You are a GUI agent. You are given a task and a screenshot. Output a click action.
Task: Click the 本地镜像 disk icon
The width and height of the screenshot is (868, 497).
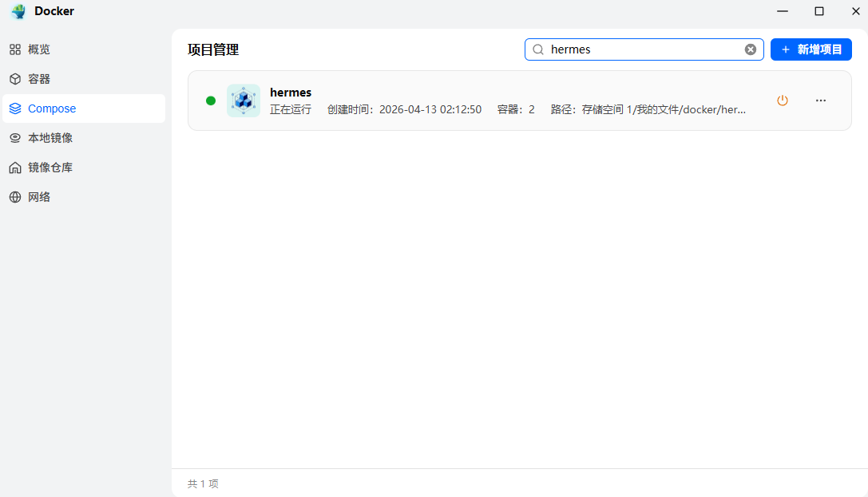(15, 138)
